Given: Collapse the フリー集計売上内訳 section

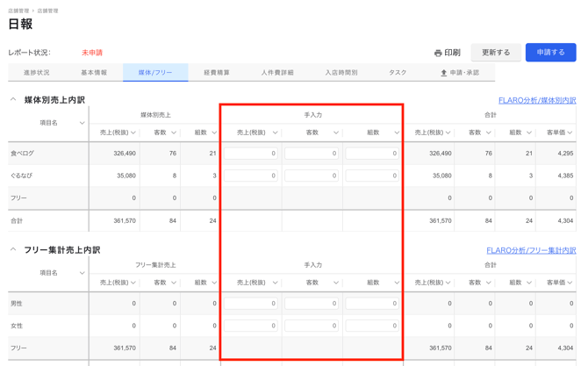Looking at the screenshot, I should (13, 250).
